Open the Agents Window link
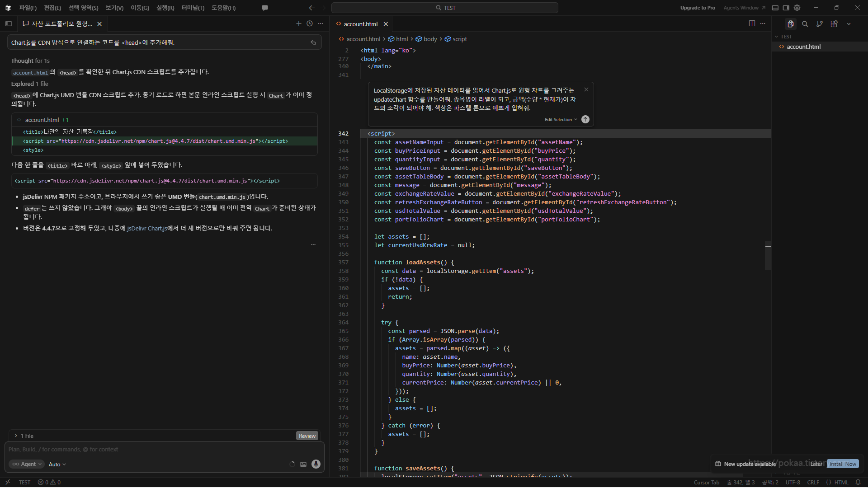 pyautogui.click(x=744, y=8)
